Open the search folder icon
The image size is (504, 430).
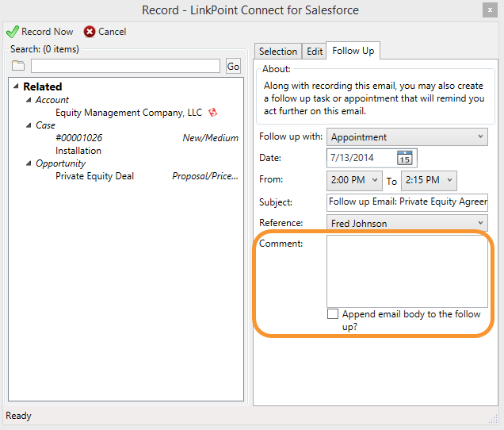18,65
